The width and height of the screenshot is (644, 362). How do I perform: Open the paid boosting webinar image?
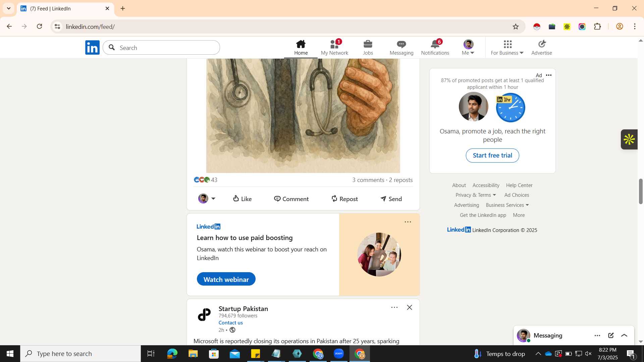379,254
